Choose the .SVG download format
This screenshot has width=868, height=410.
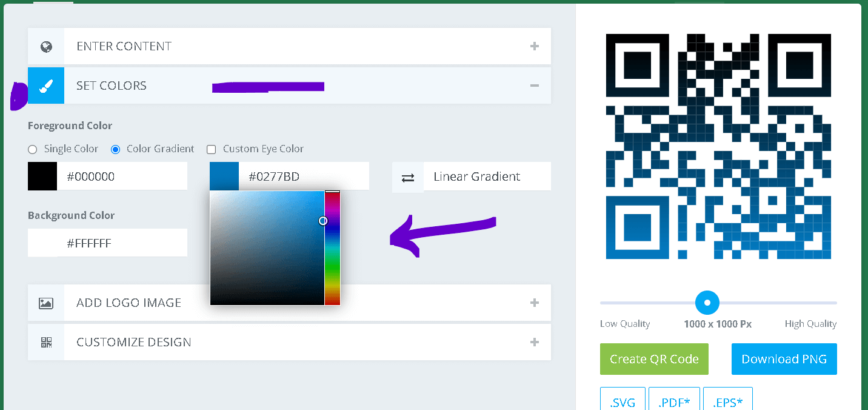[623, 402]
